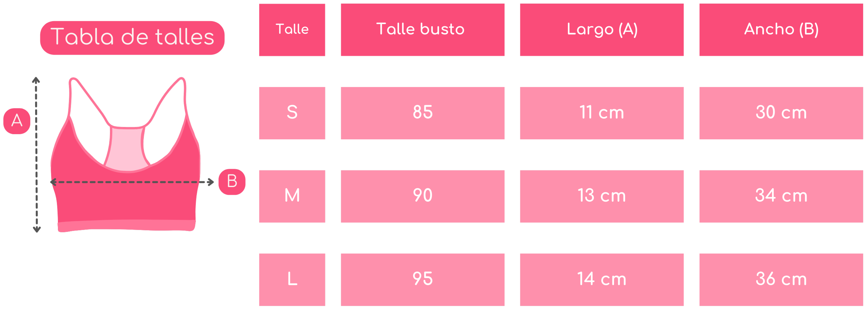Click the B measurement label badge
The width and height of the screenshot is (868, 314).
point(232,182)
